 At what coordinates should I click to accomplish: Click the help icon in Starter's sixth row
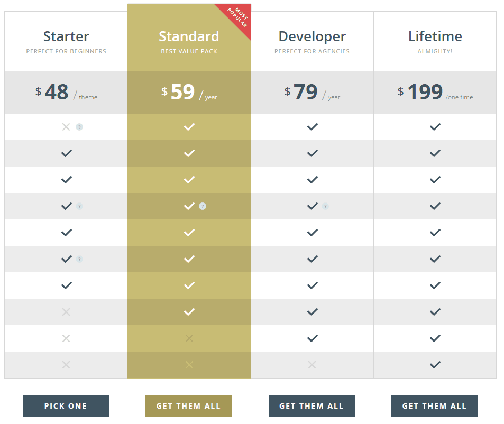[x=79, y=259]
